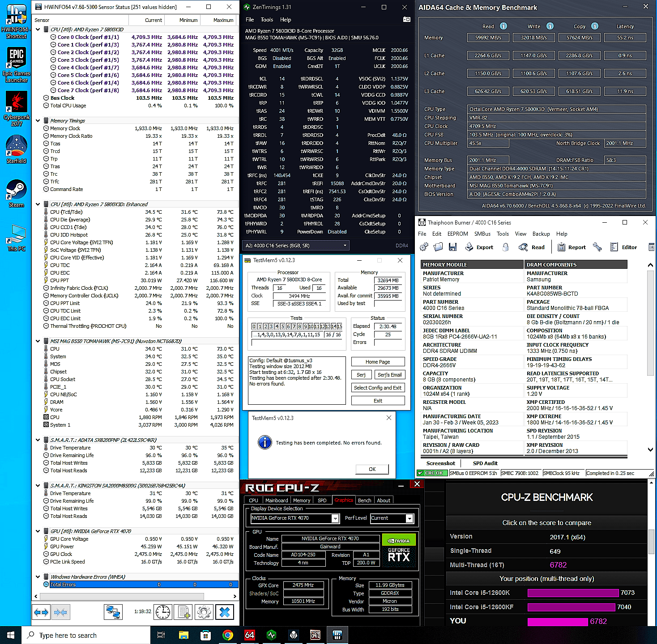Open Thaiphoon Burner Backup menu
Image resolution: width=657 pixels, height=644 pixels.
click(x=541, y=234)
